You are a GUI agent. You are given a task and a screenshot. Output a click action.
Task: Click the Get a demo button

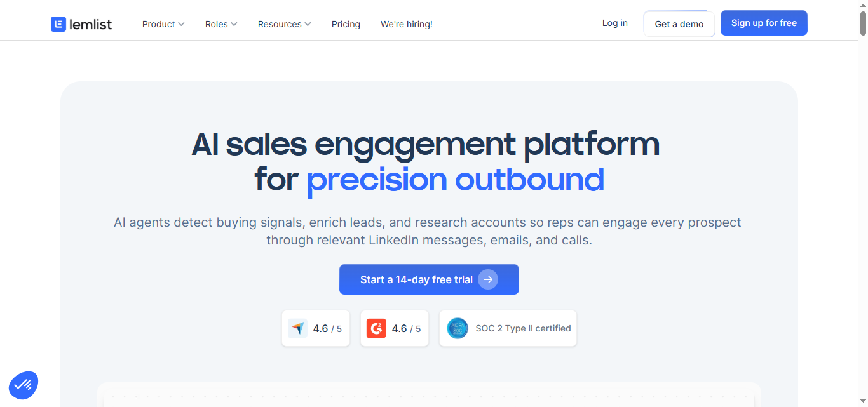[x=679, y=23]
